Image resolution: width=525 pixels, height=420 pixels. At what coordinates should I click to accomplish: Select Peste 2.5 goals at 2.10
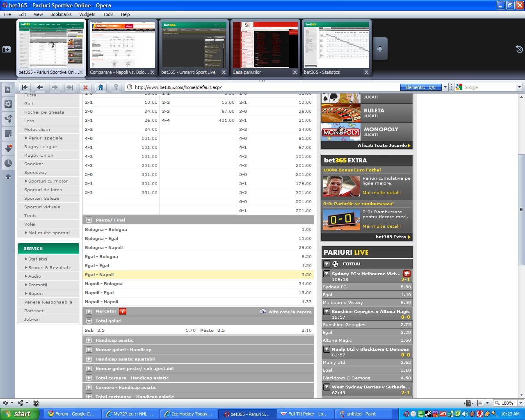pos(256,331)
